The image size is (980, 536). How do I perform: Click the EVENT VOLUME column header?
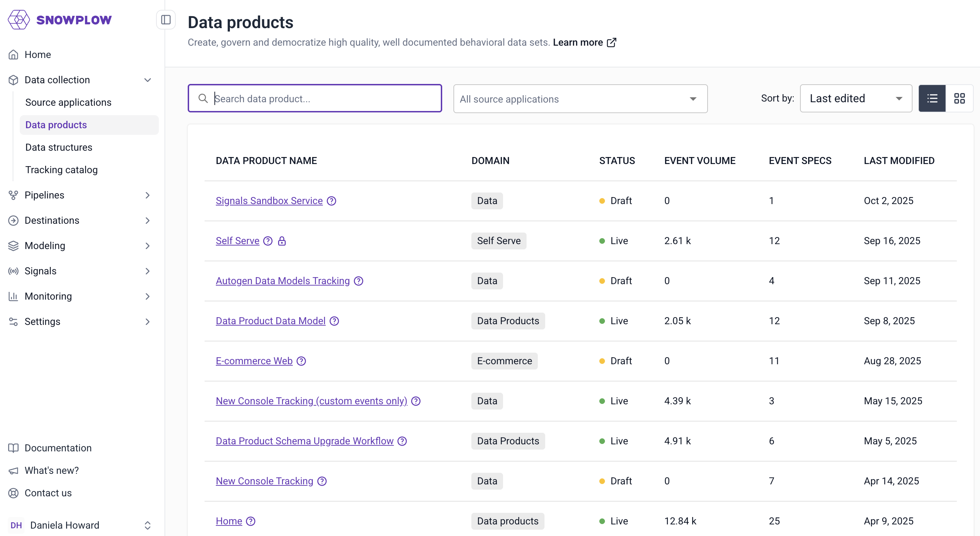[699, 161]
